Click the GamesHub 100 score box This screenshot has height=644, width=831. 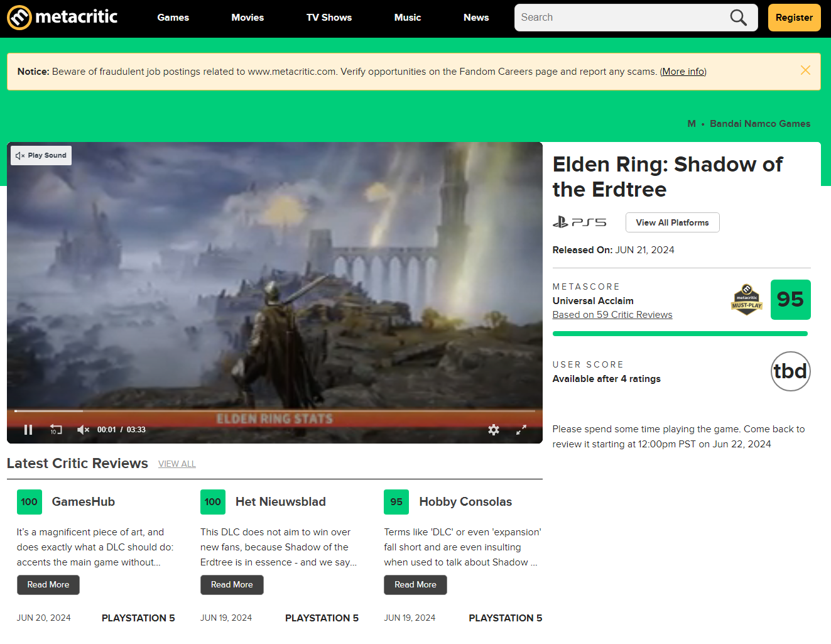[x=30, y=502]
